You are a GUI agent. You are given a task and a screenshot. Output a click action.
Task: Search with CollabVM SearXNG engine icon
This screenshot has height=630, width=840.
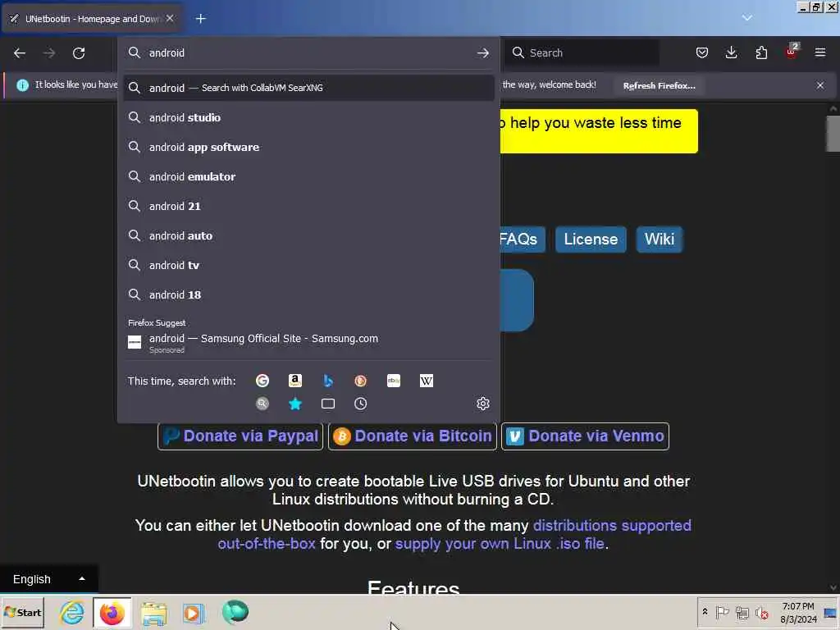pyautogui.click(x=262, y=404)
